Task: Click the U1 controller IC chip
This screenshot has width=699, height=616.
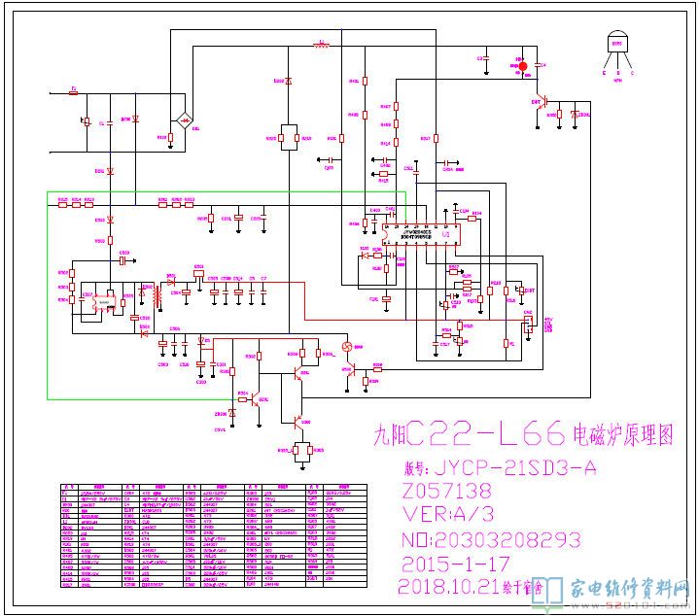Action: 421,234
